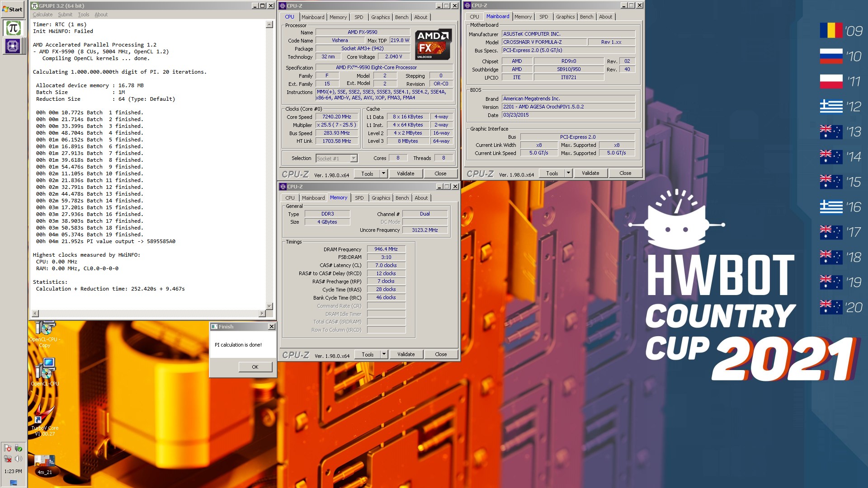Click BIOS date field 03/23/2015
This screenshot has height=488, width=868.
coord(568,115)
